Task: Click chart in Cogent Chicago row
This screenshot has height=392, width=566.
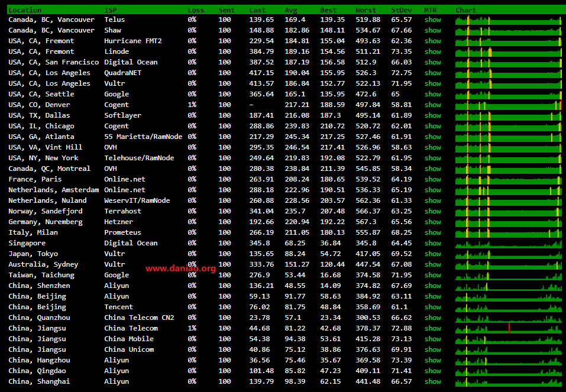Action: (x=509, y=126)
